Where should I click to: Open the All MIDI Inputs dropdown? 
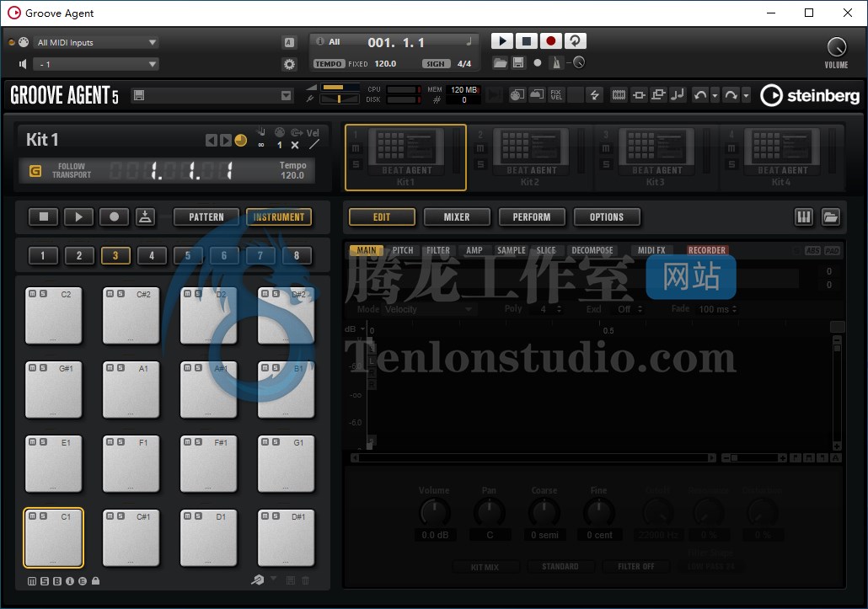[x=96, y=43]
